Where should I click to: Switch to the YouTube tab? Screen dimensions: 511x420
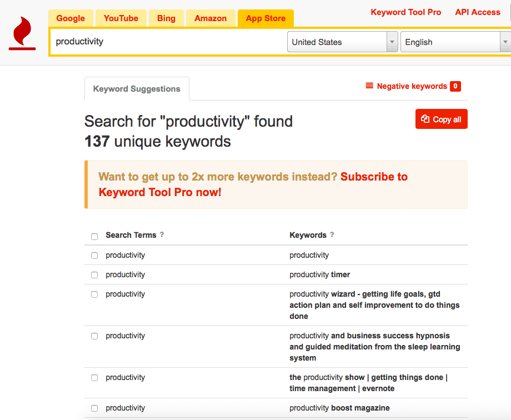121,18
